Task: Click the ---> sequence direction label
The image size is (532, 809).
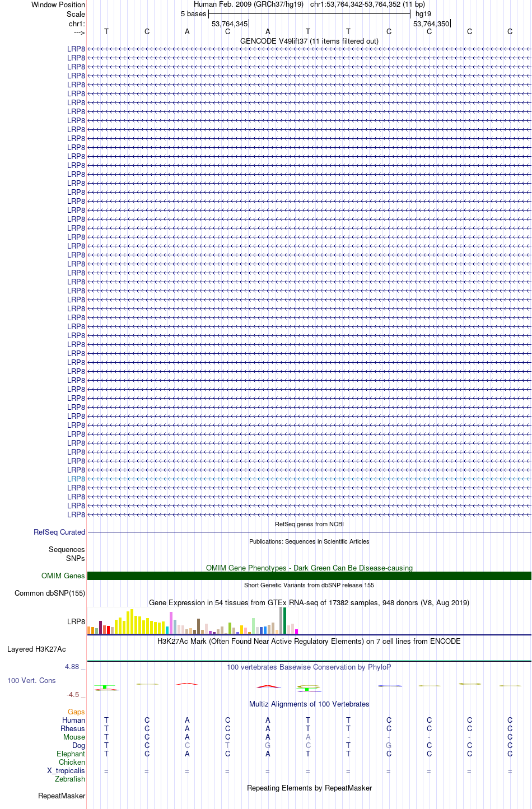Action: (x=79, y=32)
